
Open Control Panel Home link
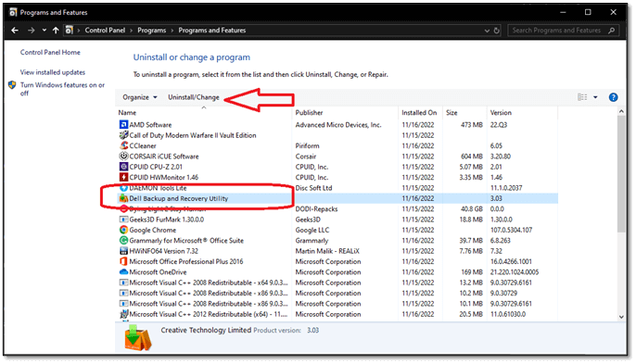(50, 52)
